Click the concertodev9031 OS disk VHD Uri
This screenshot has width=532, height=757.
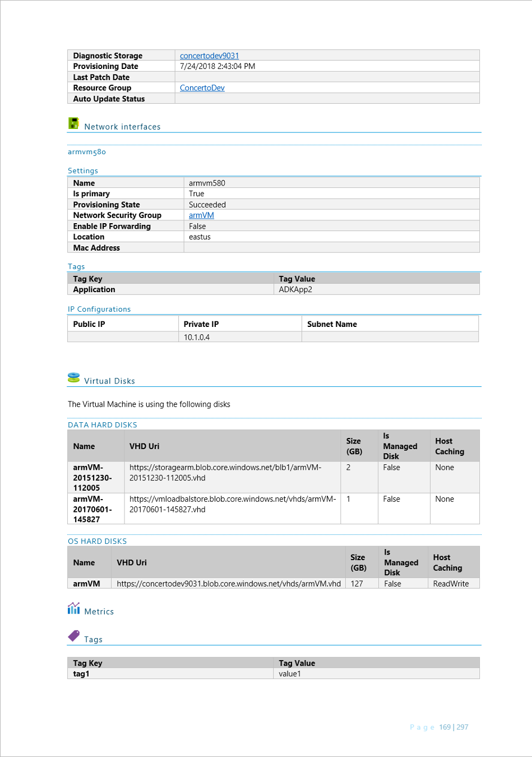pos(229,584)
